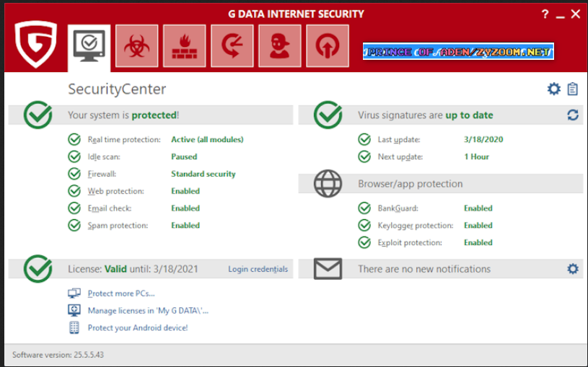Image resolution: width=588 pixels, height=367 pixels.
Task: Open the Firewall brick wall tab
Action: (185, 45)
